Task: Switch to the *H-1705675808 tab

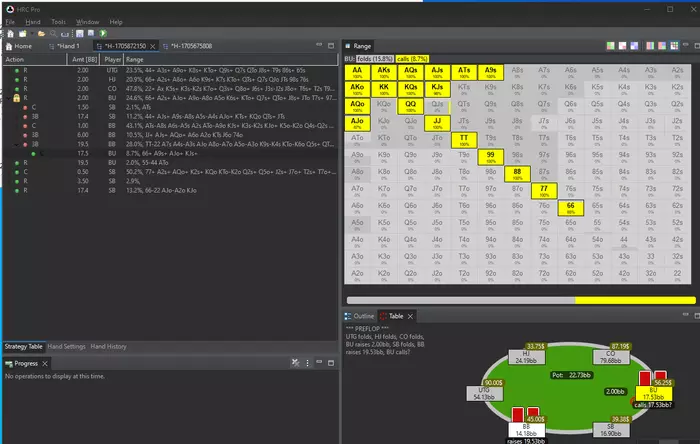Action: [187, 46]
